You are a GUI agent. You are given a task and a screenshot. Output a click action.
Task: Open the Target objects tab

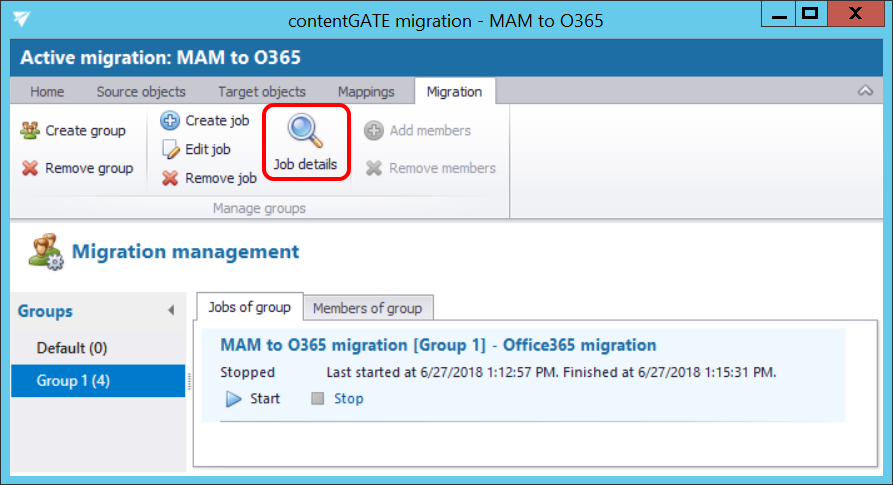pyautogui.click(x=262, y=92)
